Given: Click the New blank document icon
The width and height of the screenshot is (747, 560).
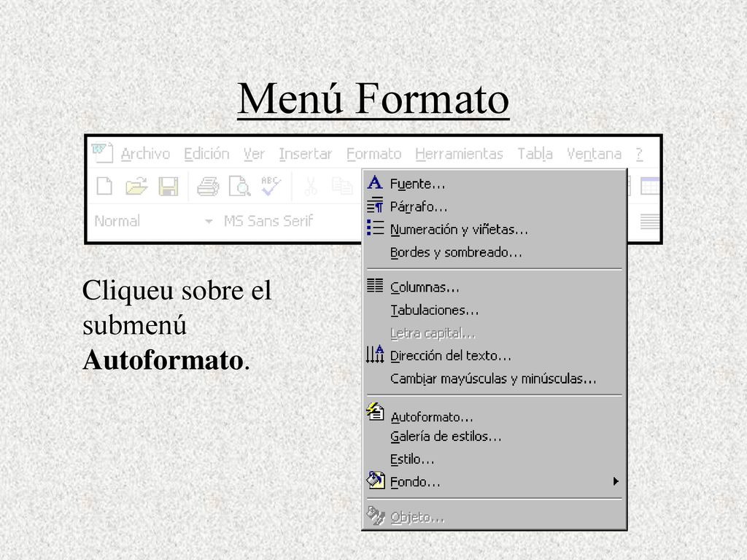Looking at the screenshot, I should [104, 186].
